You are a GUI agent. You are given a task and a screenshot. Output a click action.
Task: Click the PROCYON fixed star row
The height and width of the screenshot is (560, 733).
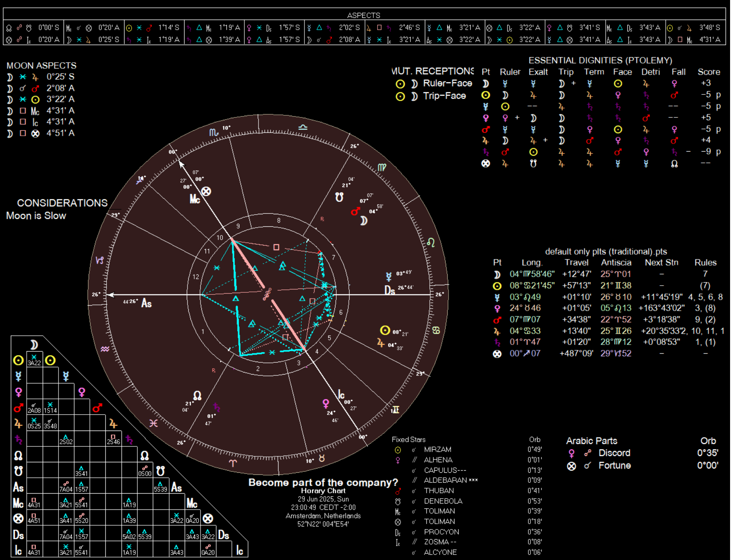pos(468,532)
